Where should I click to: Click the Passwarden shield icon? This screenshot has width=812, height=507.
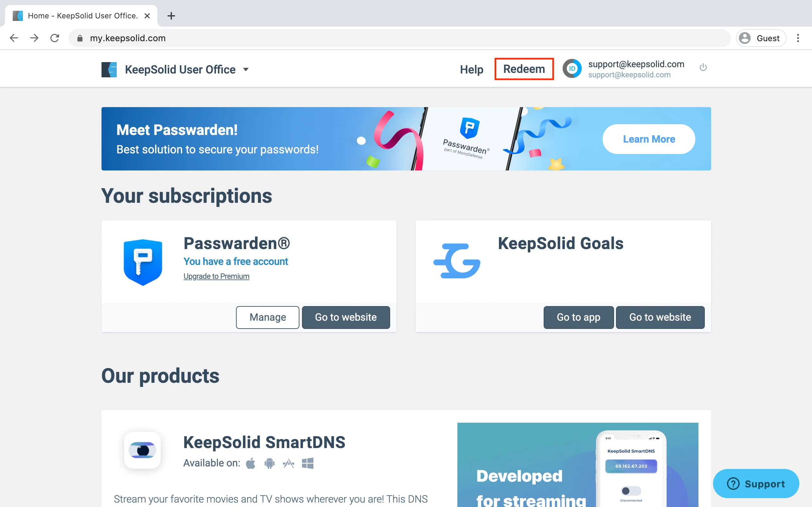coord(143,262)
